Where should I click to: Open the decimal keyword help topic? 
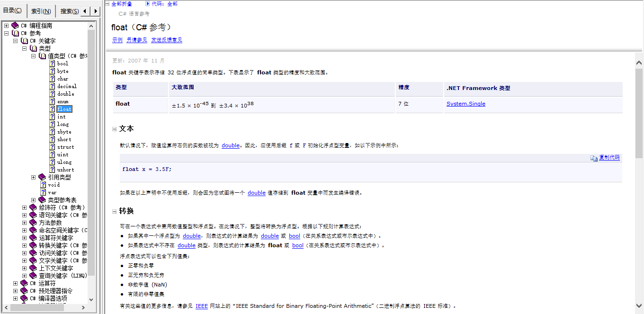click(x=68, y=86)
